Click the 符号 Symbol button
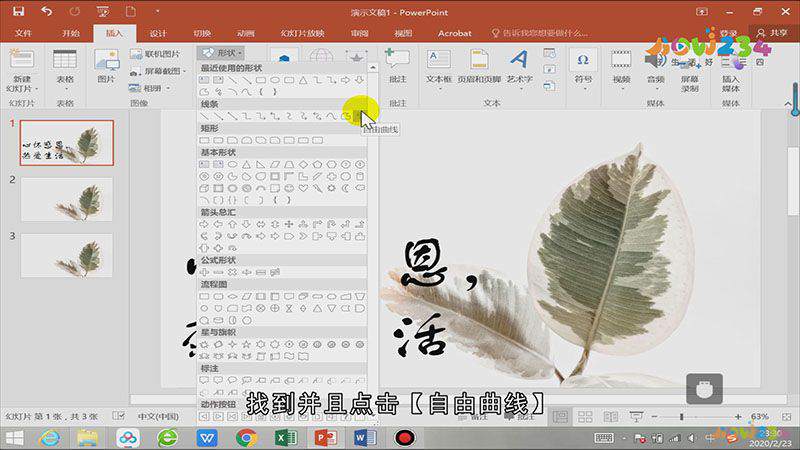The width and height of the screenshot is (800, 450). pyautogui.click(x=583, y=66)
